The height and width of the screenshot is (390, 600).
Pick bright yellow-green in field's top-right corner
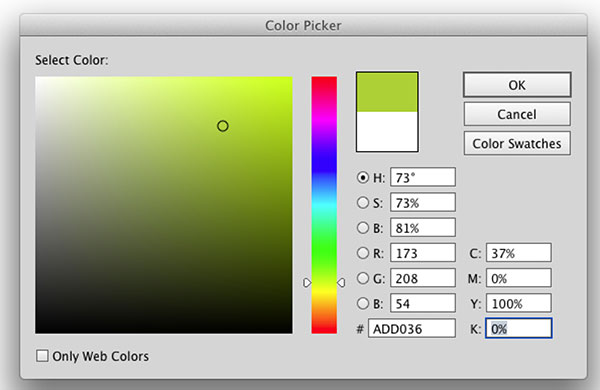point(291,78)
